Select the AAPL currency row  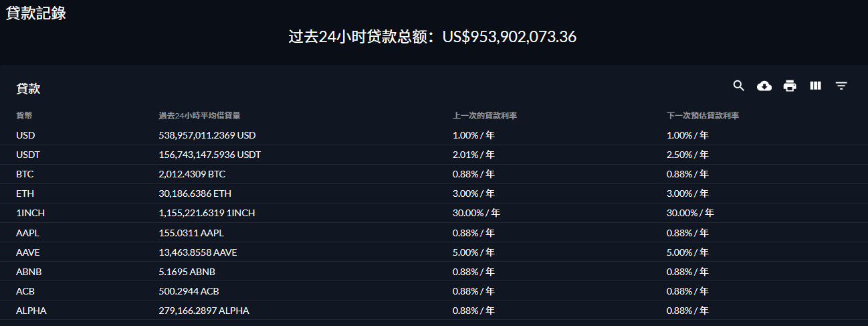(x=434, y=233)
